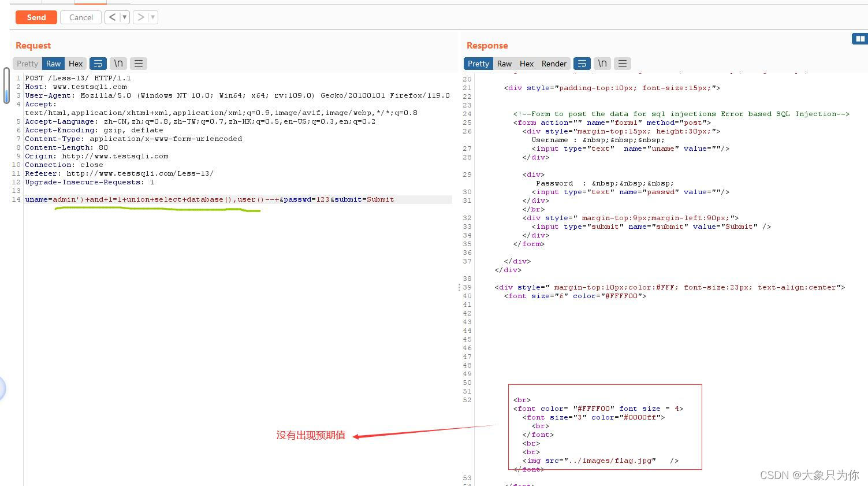Click the Referer header line
Viewport: 868px width, 486px height.
pos(119,173)
